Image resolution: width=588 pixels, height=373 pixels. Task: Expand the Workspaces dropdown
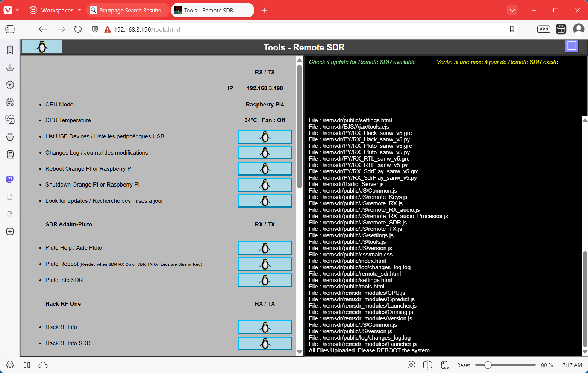coord(56,10)
